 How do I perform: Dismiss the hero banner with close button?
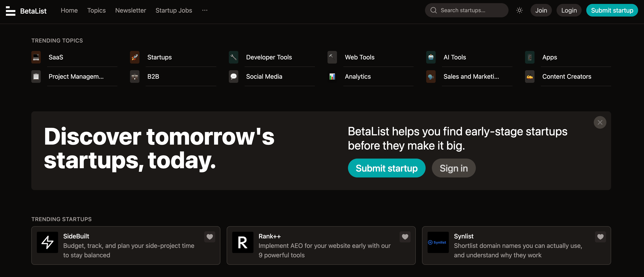click(x=600, y=122)
